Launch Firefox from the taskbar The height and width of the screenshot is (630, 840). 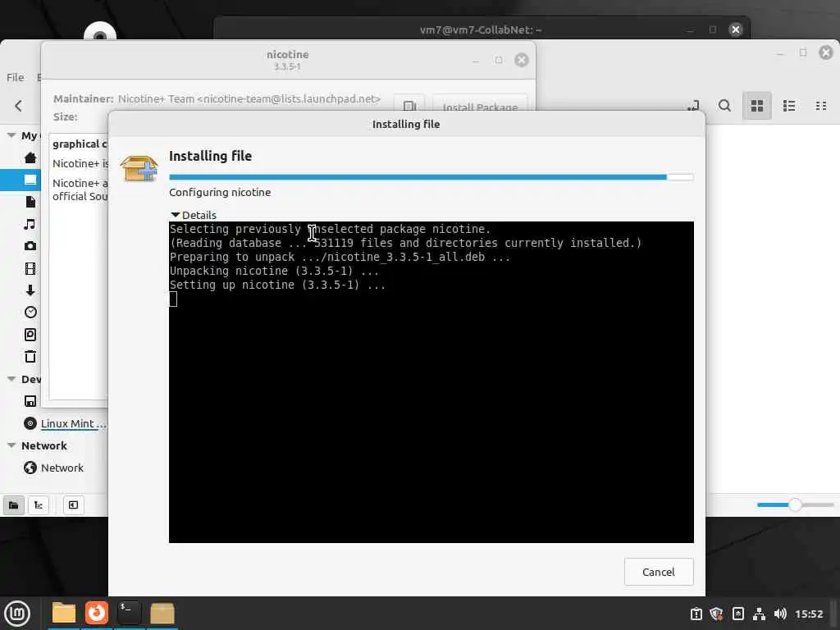point(97,614)
